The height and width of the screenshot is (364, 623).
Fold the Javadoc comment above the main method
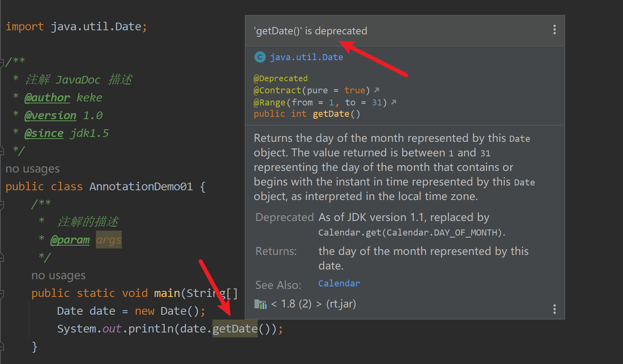(x=2, y=205)
